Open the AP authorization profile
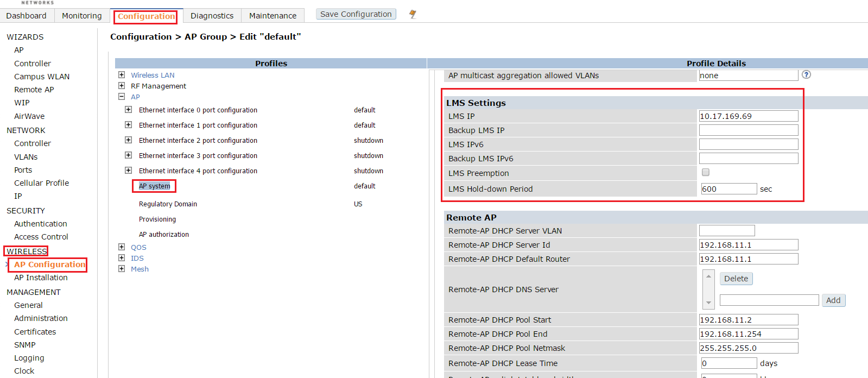 click(164, 235)
